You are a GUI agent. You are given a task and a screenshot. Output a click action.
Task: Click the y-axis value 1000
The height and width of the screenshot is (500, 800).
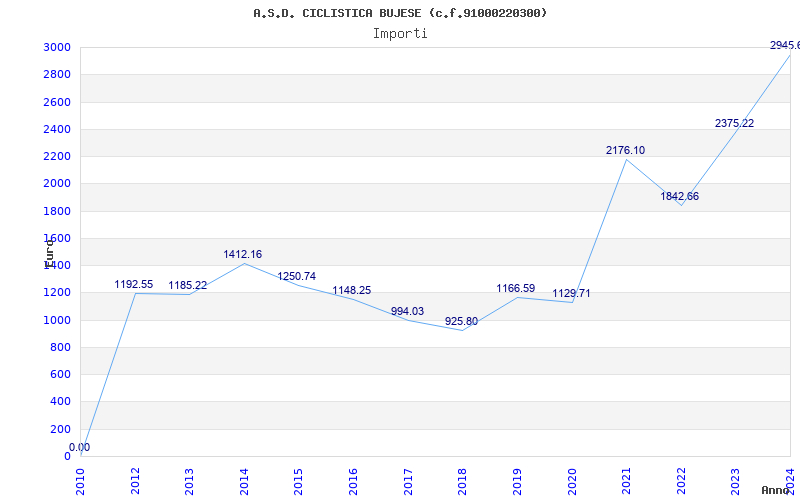coord(57,320)
